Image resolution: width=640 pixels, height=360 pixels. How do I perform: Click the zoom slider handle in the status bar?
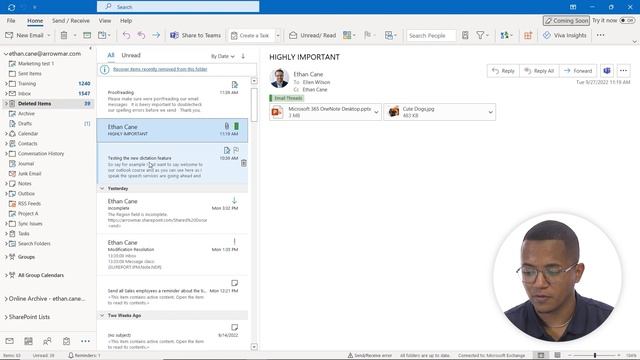click(595, 355)
